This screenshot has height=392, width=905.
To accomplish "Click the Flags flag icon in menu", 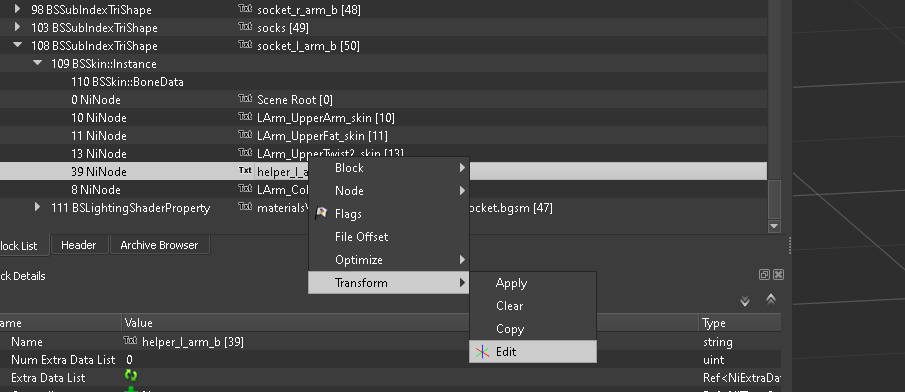I will 321,214.
